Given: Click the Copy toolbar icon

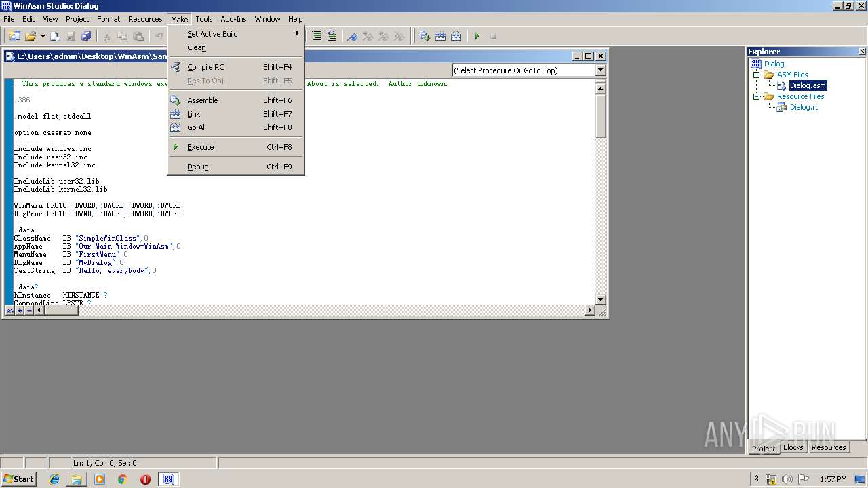Looking at the screenshot, I should pyautogui.click(x=122, y=36).
